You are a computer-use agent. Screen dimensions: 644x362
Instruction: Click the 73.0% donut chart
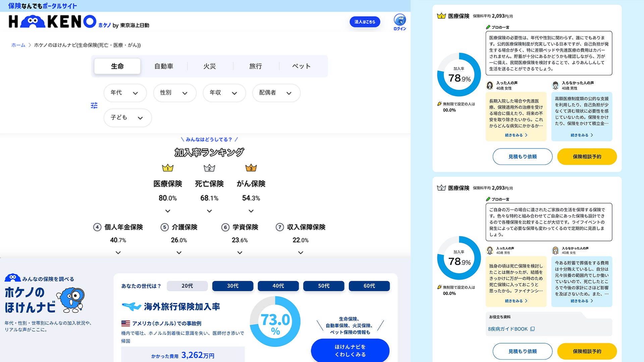coord(275,321)
